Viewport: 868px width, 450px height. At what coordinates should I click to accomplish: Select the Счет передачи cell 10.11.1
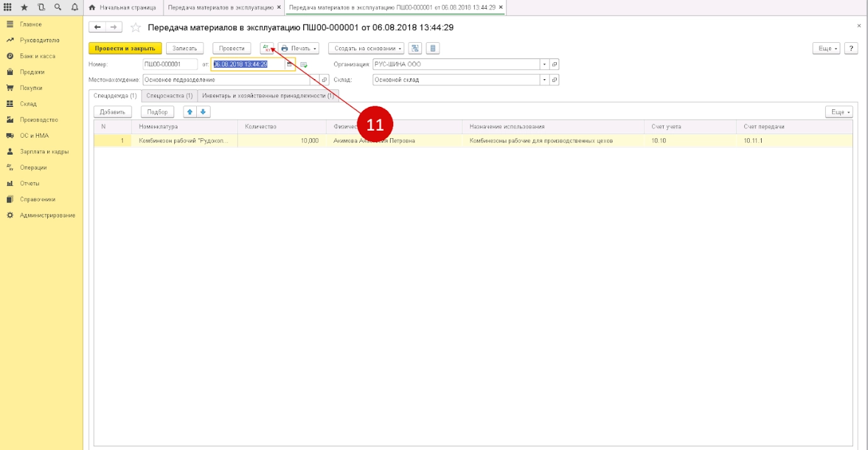tap(794, 141)
